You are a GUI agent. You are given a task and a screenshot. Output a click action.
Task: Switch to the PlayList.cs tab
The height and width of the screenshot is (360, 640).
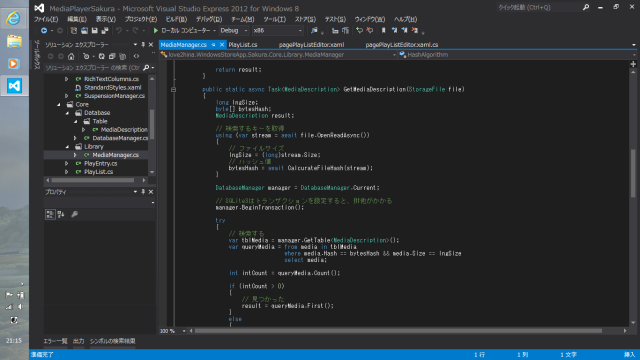point(243,45)
